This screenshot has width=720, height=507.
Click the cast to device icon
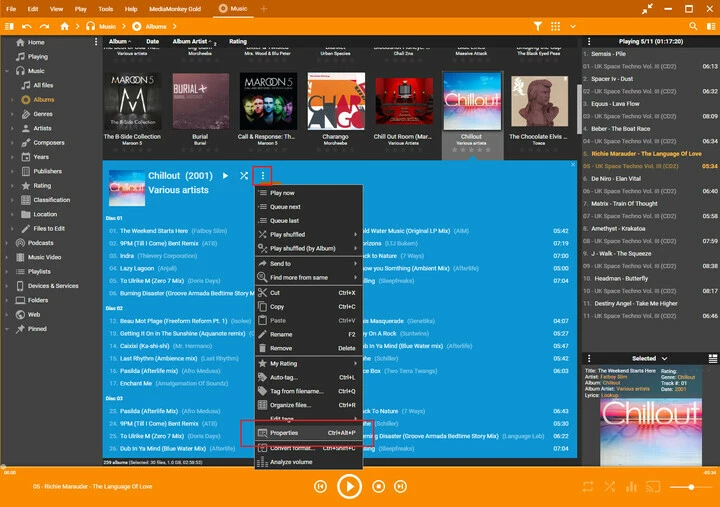pyautogui.click(x=653, y=486)
